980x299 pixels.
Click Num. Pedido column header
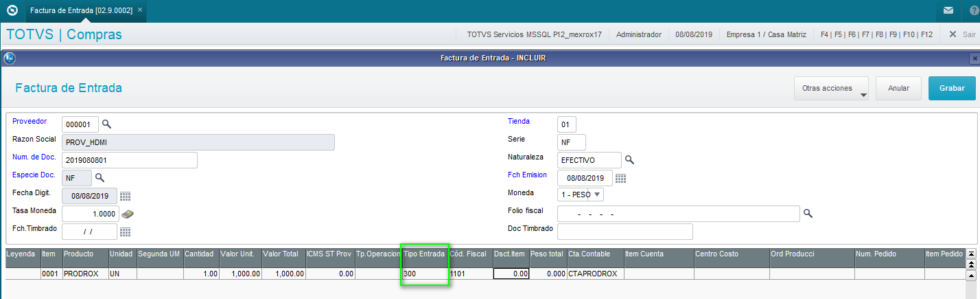point(889,258)
